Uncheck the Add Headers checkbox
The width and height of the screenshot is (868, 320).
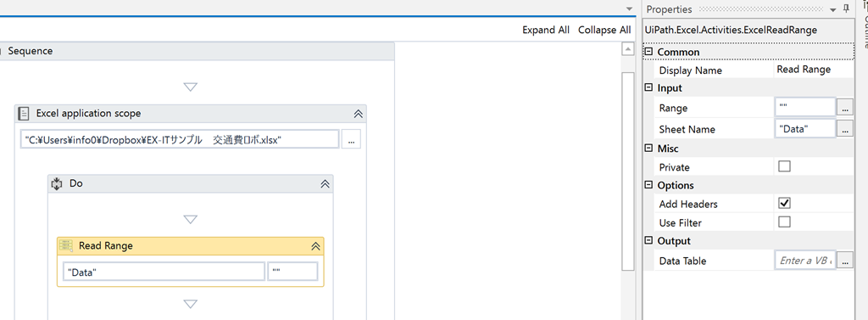784,203
